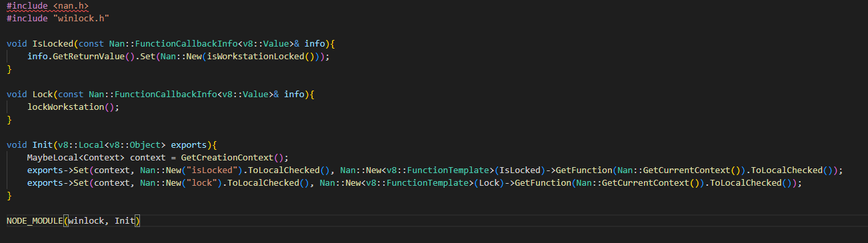Click the exports parameter in Init signature
The image size is (868, 243).
click(189, 145)
